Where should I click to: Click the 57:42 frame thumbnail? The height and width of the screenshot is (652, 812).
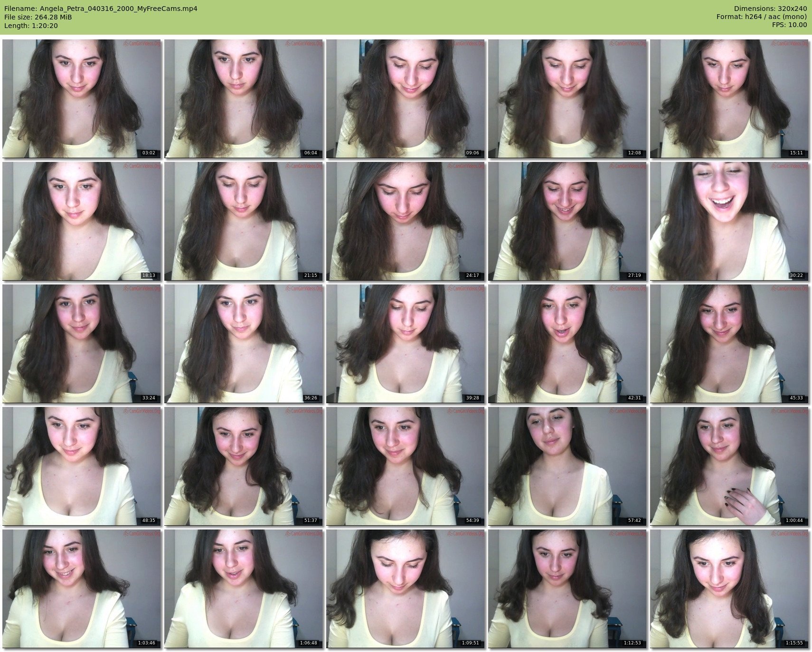pyautogui.click(x=567, y=466)
